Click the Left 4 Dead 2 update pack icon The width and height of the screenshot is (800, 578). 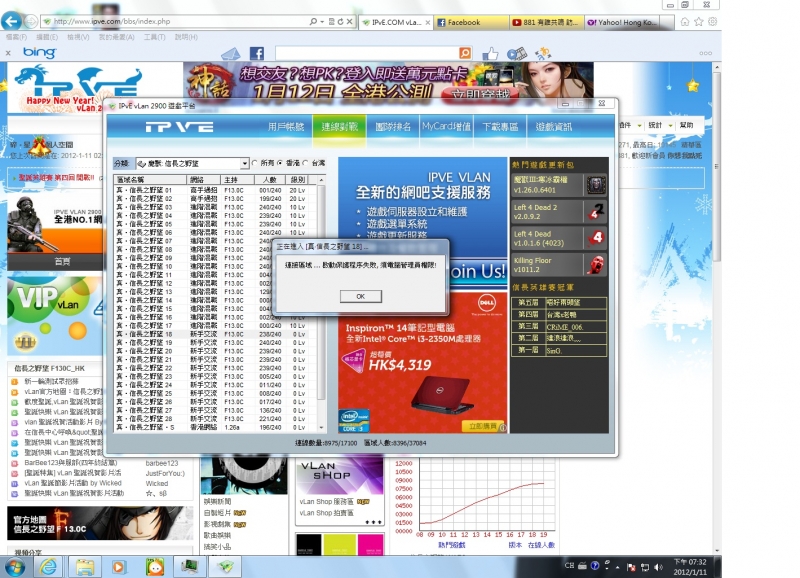tap(596, 211)
